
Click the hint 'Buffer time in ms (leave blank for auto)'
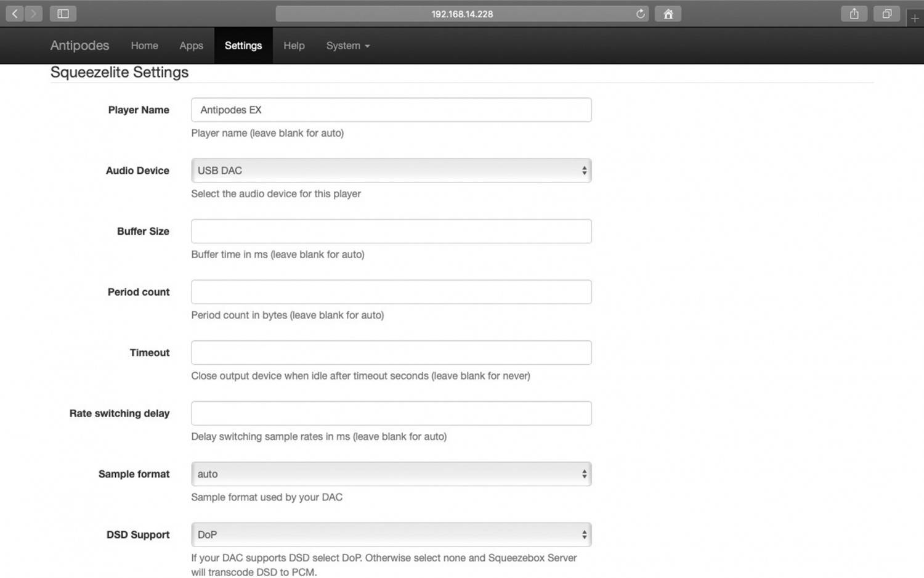point(278,254)
